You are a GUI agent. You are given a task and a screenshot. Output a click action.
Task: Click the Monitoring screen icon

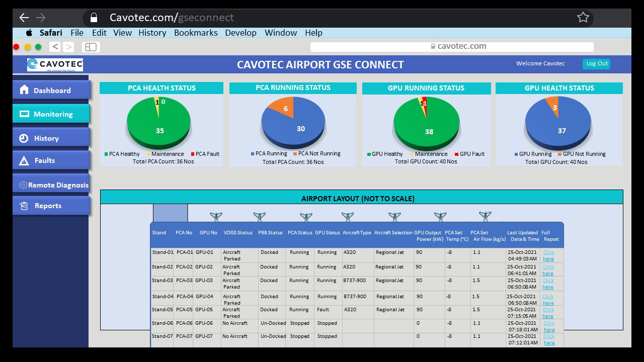coord(24,114)
